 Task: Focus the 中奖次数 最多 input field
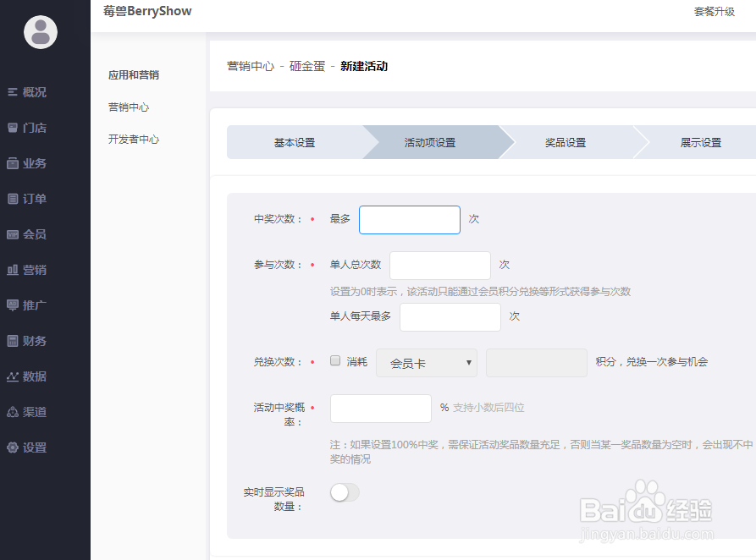(410, 220)
